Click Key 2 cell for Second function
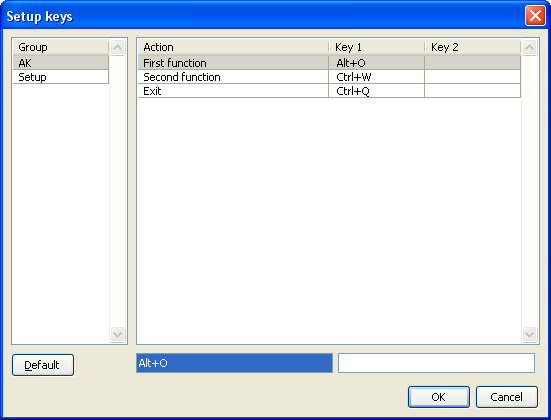The width and height of the screenshot is (551, 420). point(473,77)
